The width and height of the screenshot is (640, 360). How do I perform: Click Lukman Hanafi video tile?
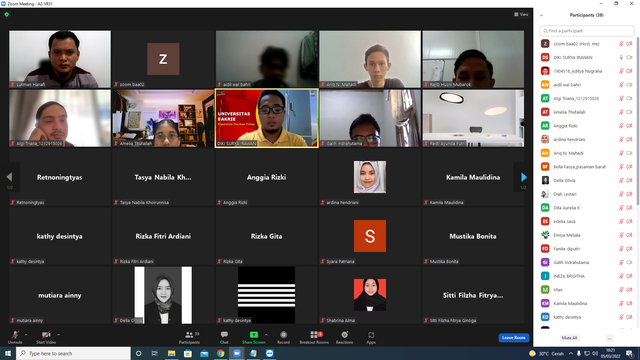[60, 59]
